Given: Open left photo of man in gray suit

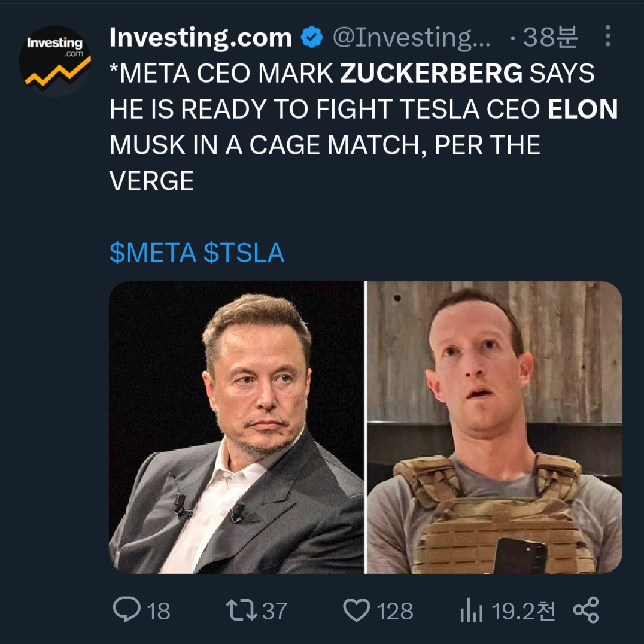Looking at the screenshot, I should coord(236,427).
